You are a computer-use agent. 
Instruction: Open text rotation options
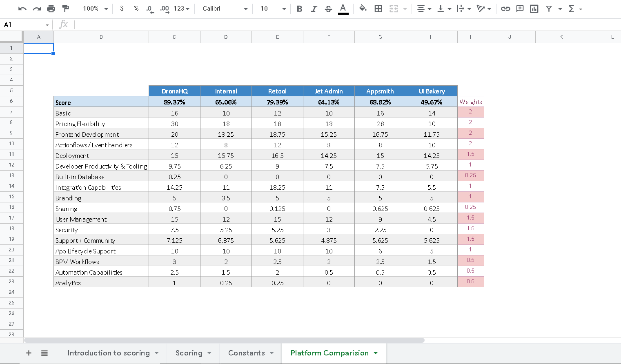pyautogui.click(x=484, y=9)
